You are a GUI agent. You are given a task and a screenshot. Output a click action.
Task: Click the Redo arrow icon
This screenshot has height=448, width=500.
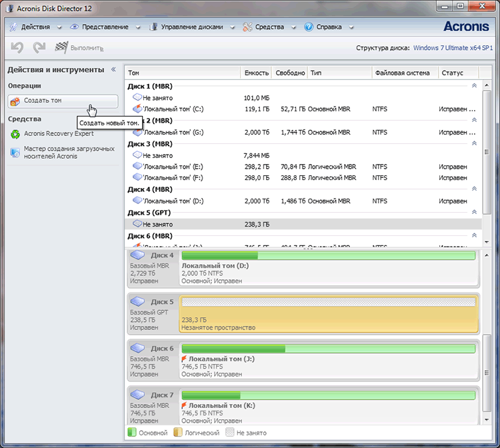[x=39, y=48]
